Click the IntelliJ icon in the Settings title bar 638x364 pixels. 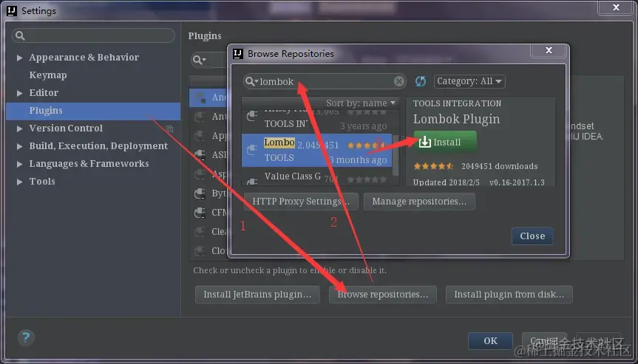tap(12, 11)
